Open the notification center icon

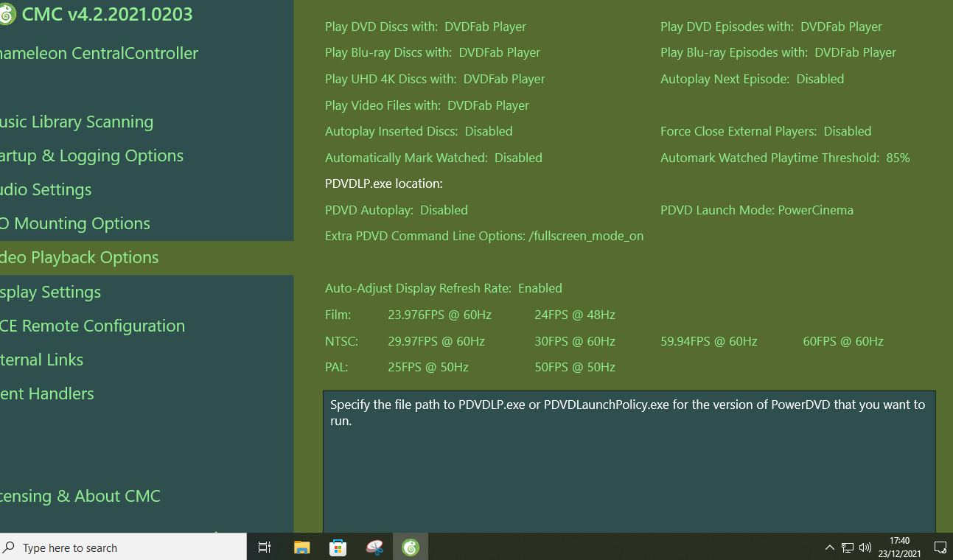click(940, 547)
